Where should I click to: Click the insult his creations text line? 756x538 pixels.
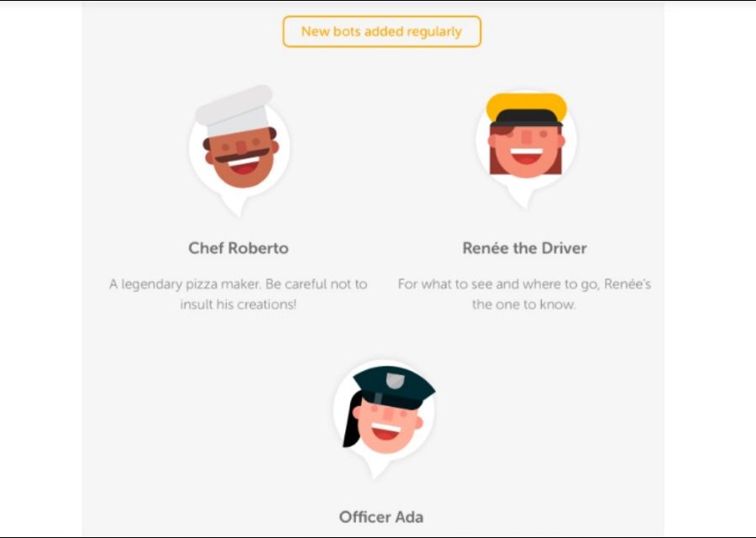[x=239, y=305]
